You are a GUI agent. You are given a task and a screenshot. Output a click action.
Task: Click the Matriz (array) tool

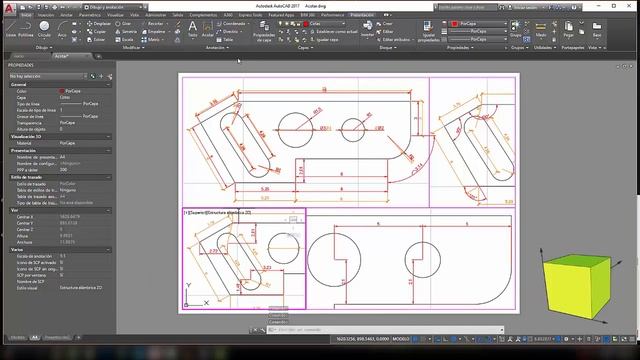[x=151, y=40]
